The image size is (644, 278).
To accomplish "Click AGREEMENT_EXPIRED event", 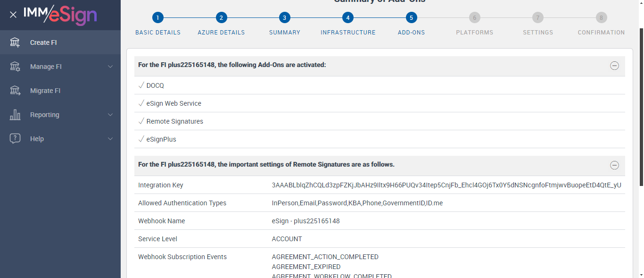I will [x=306, y=267].
